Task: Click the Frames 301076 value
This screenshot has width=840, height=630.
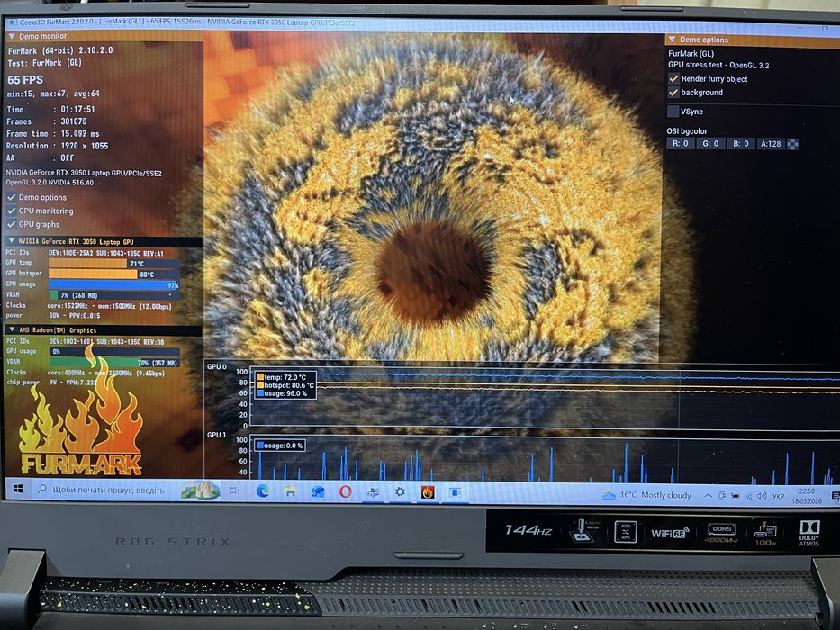Action: [x=74, y=121]
